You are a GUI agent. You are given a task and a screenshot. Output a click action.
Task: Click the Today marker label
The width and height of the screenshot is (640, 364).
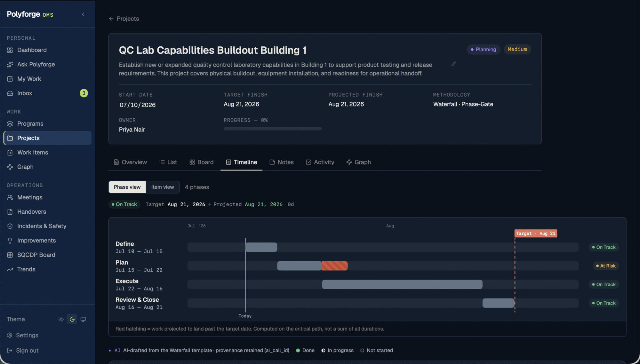245,316
